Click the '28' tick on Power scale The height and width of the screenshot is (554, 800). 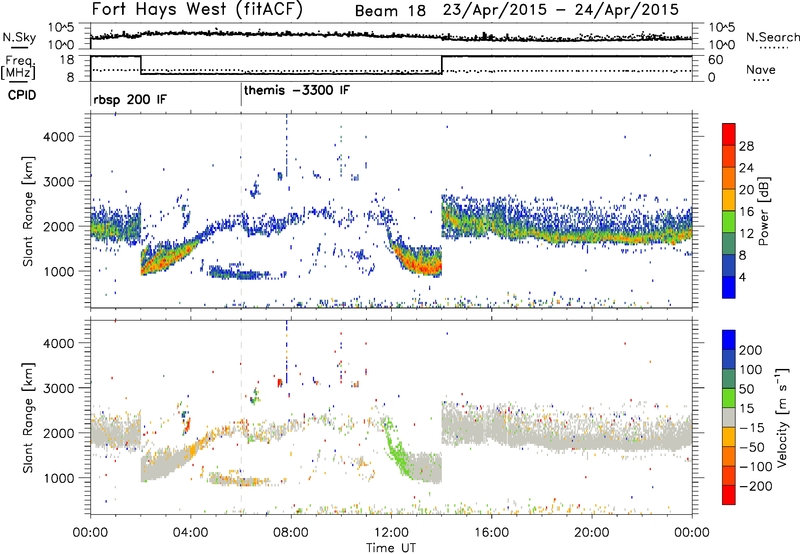click(746, 146)
